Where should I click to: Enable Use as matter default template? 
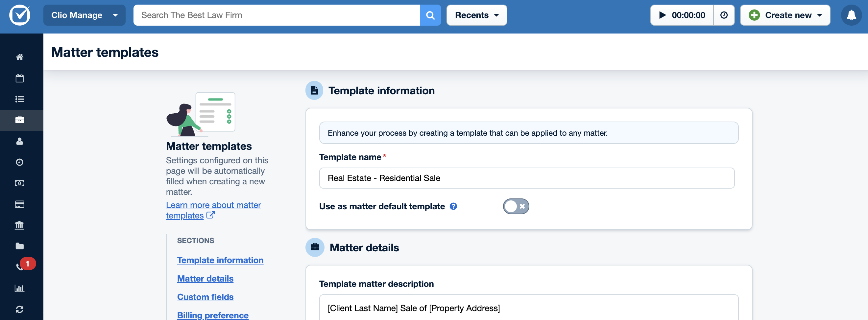[x=516, y=206]
